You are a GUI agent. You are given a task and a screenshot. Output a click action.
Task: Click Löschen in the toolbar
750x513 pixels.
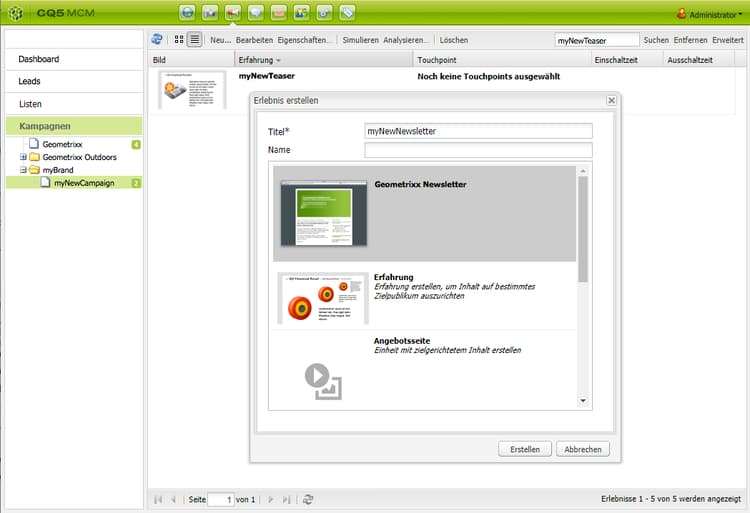click(454, 40)
